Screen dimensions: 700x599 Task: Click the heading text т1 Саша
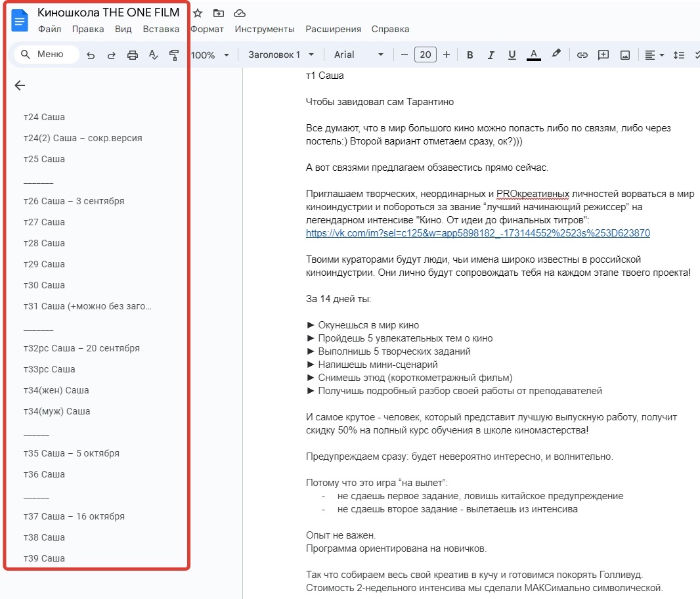click(x=325, y=76)
